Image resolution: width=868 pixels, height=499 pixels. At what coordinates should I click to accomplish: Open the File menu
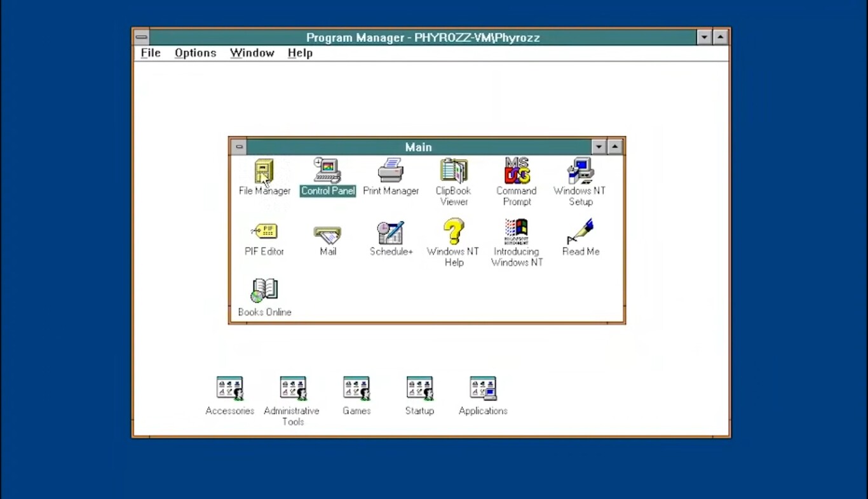(150, 53)
